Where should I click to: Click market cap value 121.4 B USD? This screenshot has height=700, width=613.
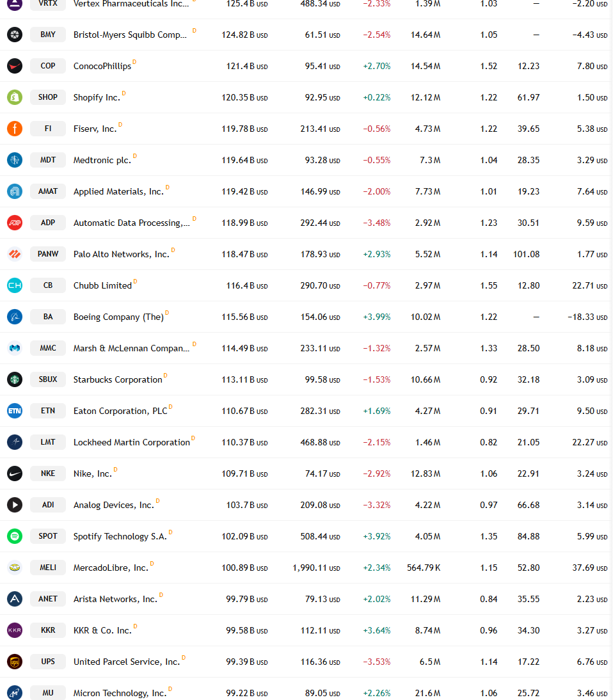247,66
